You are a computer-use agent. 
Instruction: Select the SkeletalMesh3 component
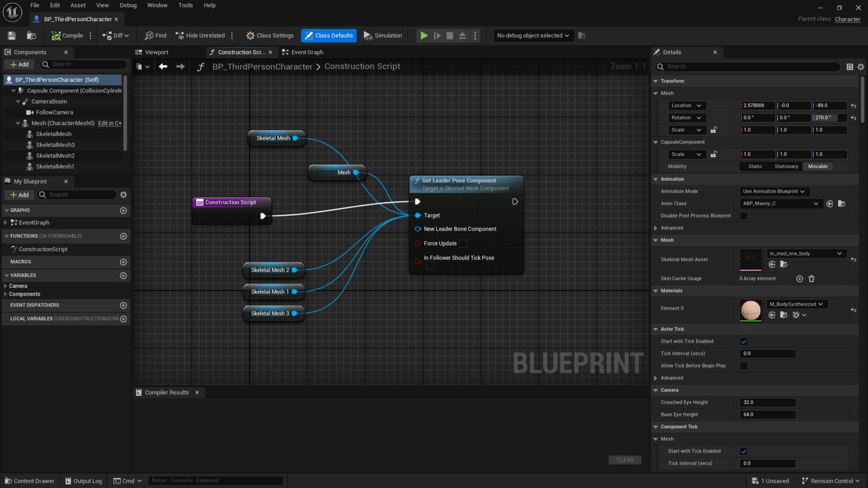[x=55, y=145]
